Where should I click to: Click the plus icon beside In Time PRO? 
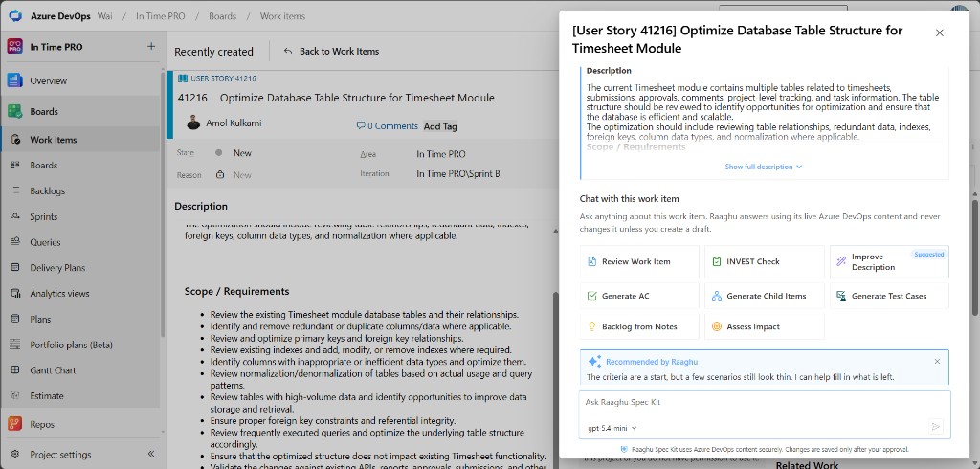(x=150, y=46)
